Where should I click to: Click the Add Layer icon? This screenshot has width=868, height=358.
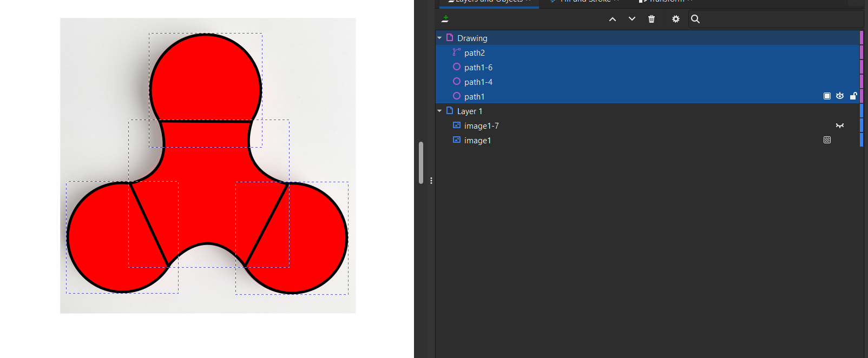(x=445, y=19)
